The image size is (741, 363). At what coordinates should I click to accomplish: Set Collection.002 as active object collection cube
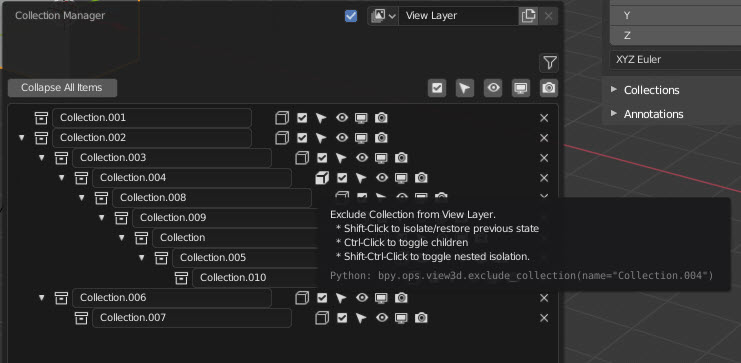(282, 138)
